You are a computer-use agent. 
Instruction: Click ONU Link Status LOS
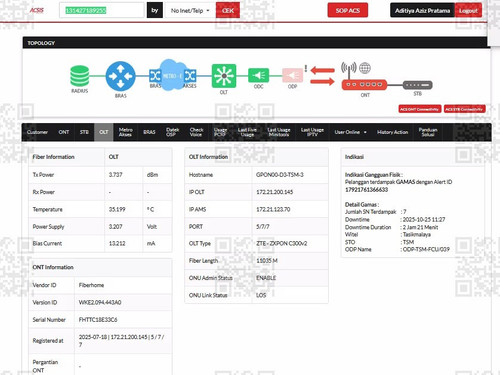click(x=261, y=295)
